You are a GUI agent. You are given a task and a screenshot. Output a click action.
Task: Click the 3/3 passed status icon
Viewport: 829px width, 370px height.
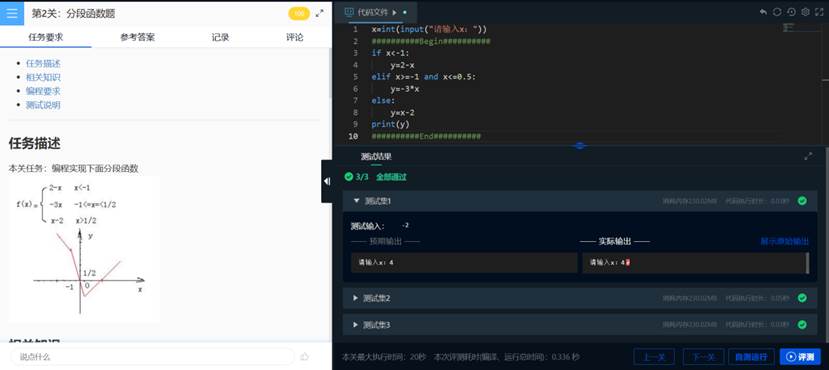click(348, 177)
